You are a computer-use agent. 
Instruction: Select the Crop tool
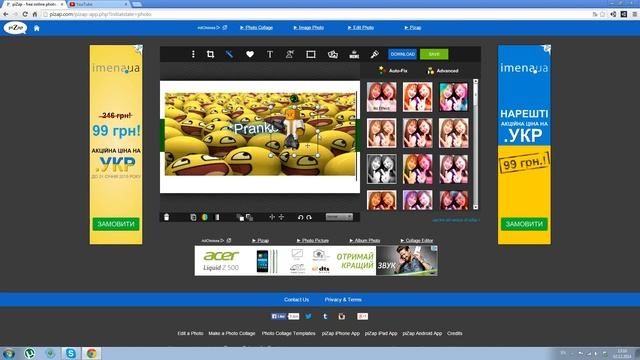click(x=210, y=54)
